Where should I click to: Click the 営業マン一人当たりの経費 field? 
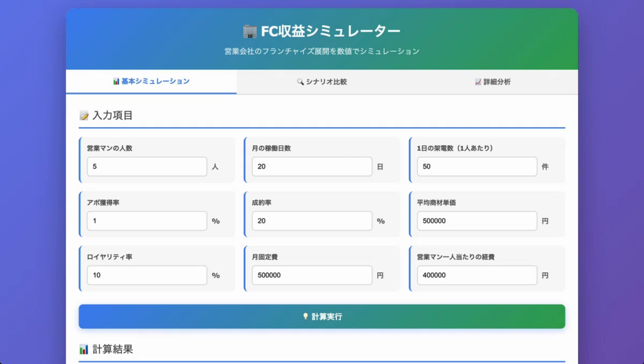tap(477, 275)
